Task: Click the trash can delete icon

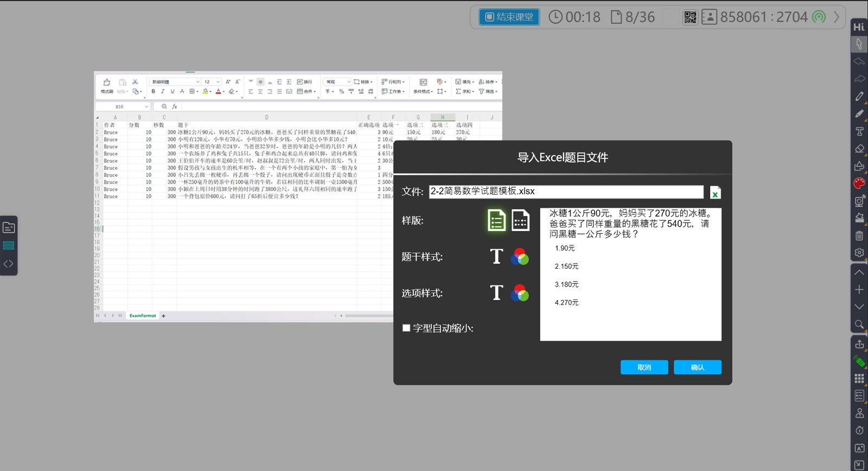Action: pos(859,235)
